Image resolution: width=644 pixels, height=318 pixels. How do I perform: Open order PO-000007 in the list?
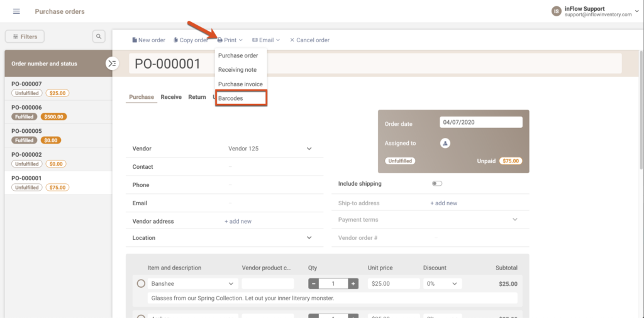(x=58, y=88)
